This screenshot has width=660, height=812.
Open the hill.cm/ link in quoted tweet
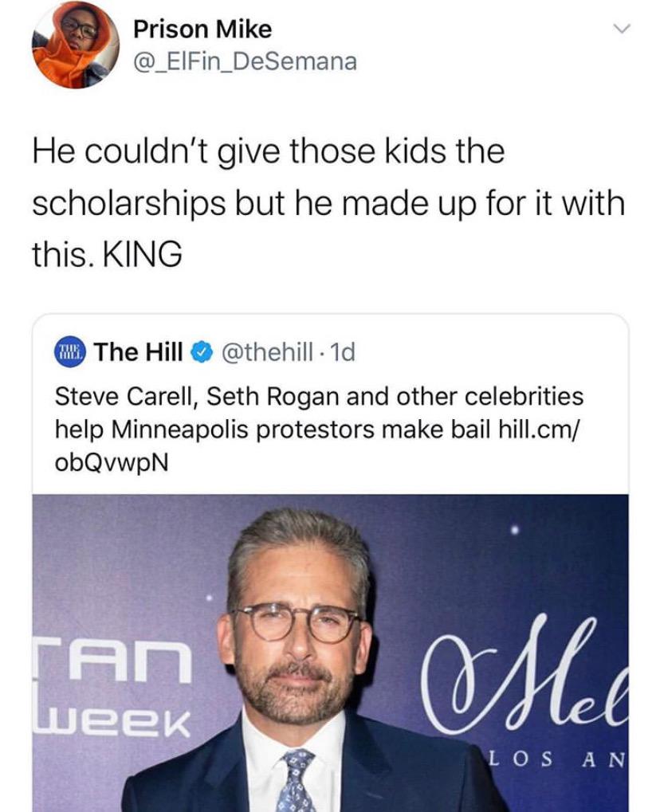coord(541,429)
